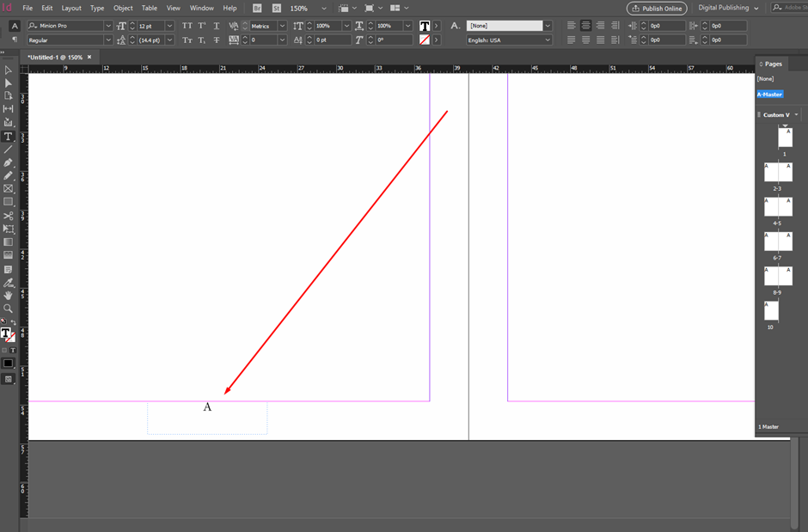Toggle Underline formatting
The width and height of the screenshot is (808, 532).
[217, 26]
